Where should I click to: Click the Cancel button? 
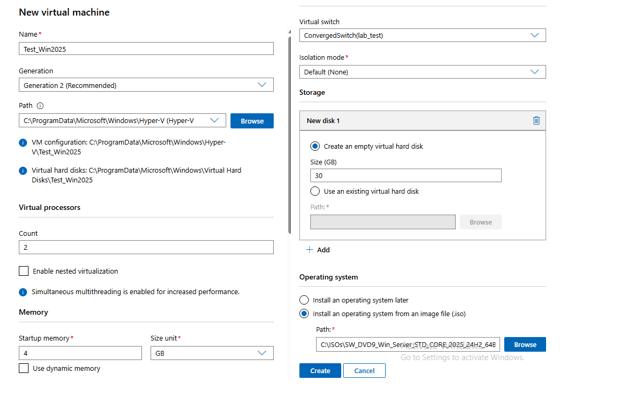365,371
